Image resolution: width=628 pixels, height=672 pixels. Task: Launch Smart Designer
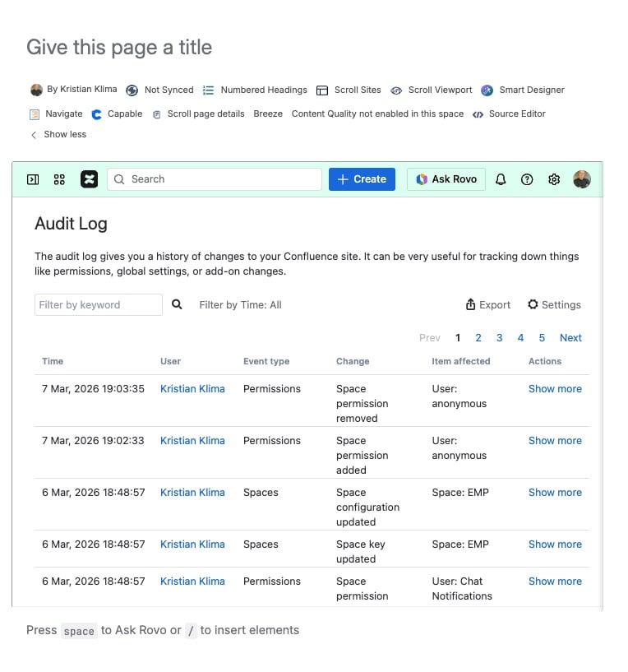coord(523,90)
